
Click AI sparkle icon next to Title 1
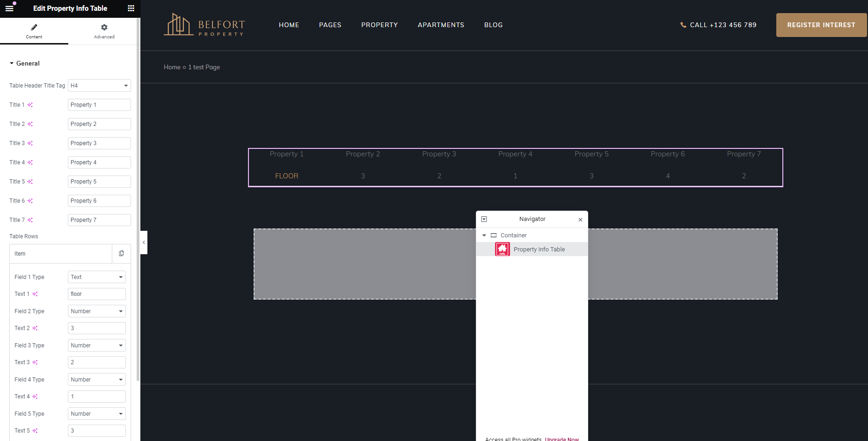30,105
